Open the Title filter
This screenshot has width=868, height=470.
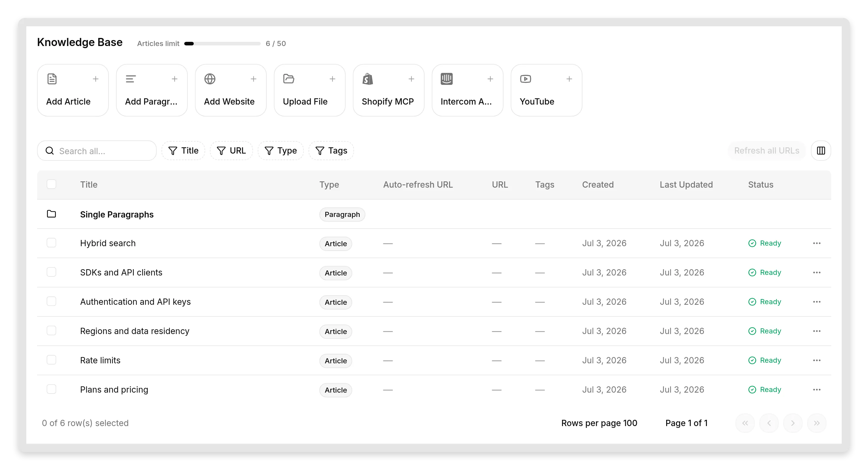click(x=183, y=151)
